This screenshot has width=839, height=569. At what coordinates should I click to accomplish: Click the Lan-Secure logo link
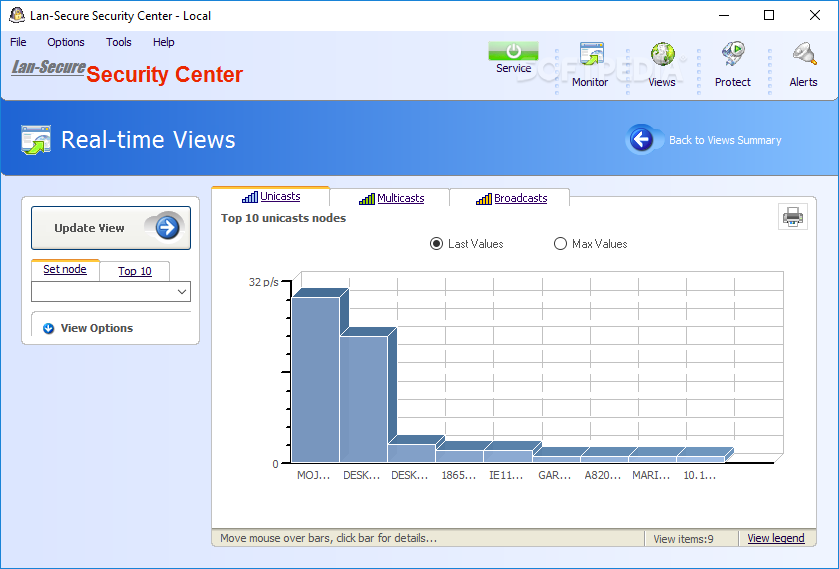click(x=49, y=67)
